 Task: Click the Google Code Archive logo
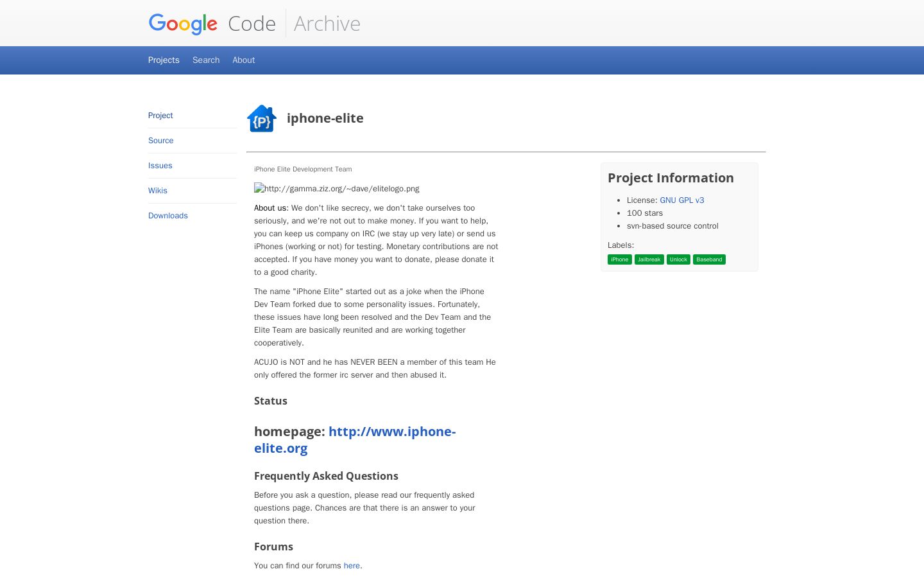[x=255, y=24]
